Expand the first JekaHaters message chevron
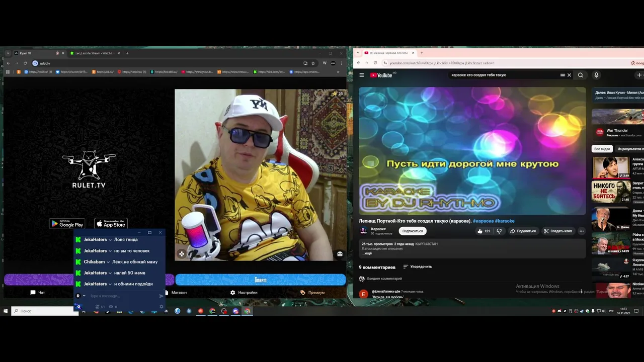This screenshot has height=362, width=644. [110, 240]
